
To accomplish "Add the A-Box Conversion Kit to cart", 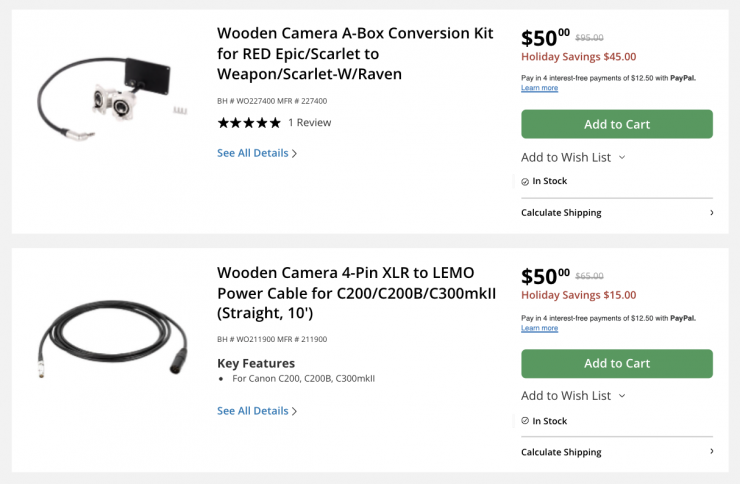I will click(x=616, y=124).
